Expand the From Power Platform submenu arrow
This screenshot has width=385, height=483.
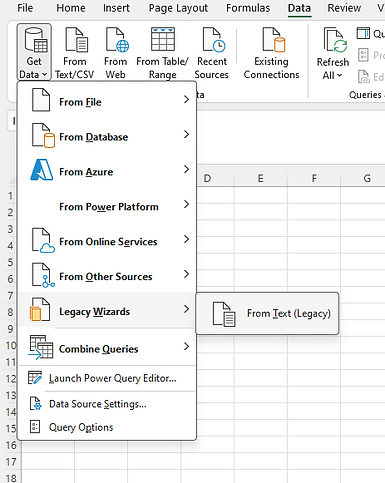coord(186,204)
